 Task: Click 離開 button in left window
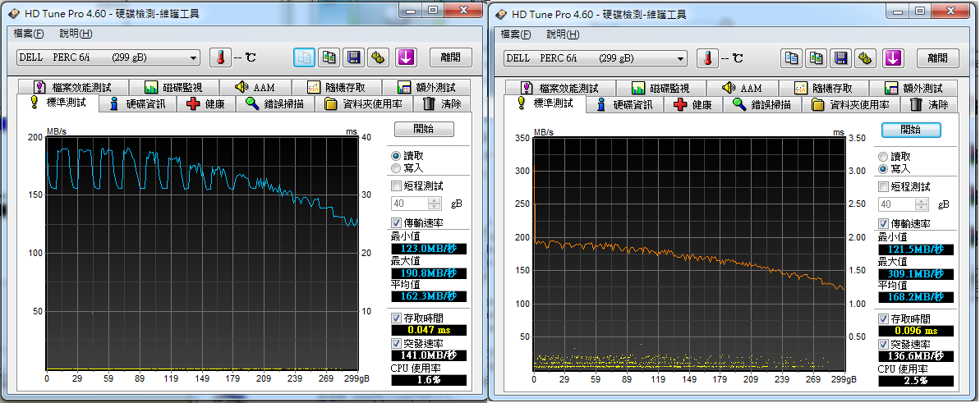coord(451,57)
